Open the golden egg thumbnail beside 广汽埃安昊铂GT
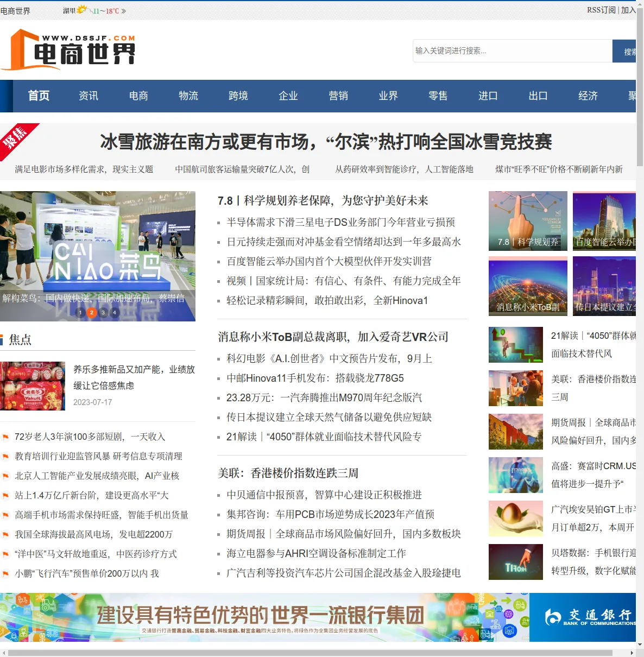Screen dimensions: 644x657 [x=516, y=519]
